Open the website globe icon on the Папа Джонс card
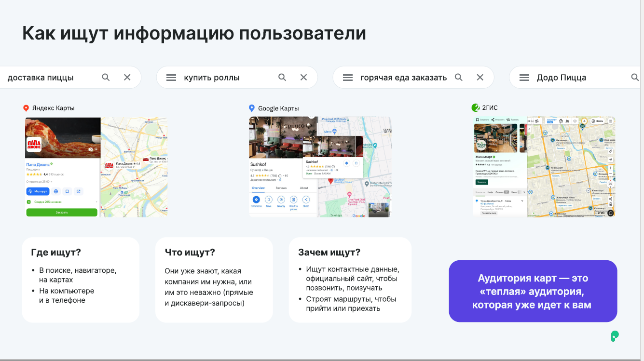This screenshot has height=361, width=644. pyautogui.click(x=56, y=191)
